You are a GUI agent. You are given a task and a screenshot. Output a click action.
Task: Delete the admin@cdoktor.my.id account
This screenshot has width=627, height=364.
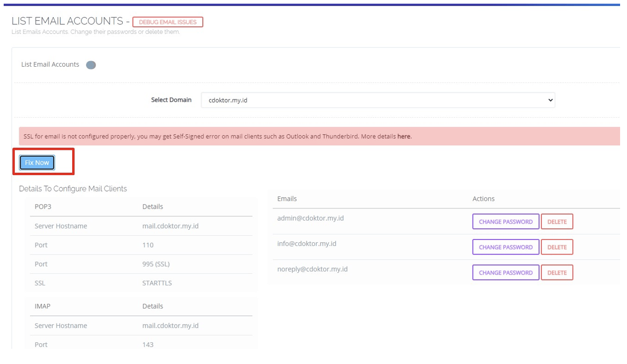point(557,222)
